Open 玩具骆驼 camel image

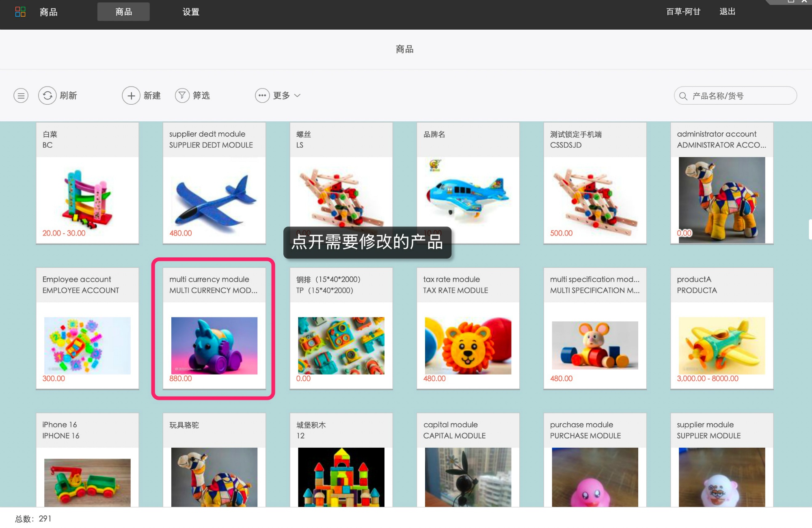[x=214, y=477]
